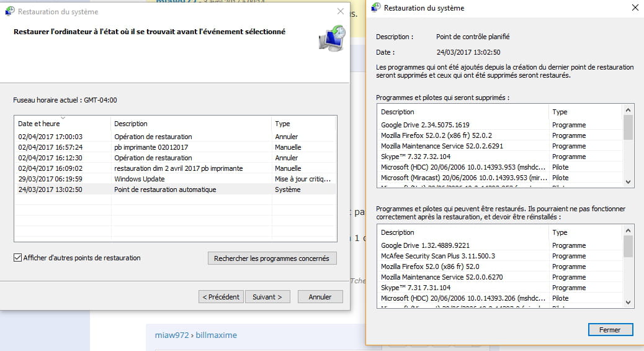Select Skype 7.31 7.31.104 entry
The width and height of the screenshot is (644, 351).
pos(500,288)
